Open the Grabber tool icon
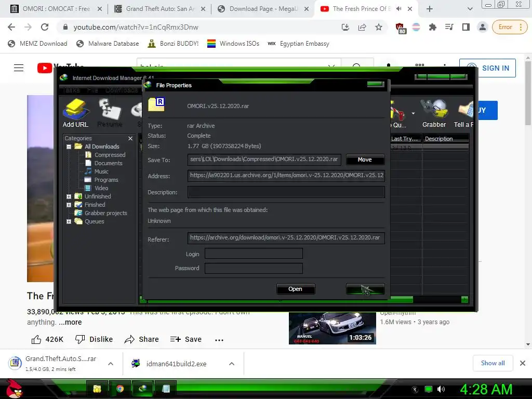The image size is (532, 399). click(x=434, y=114)
